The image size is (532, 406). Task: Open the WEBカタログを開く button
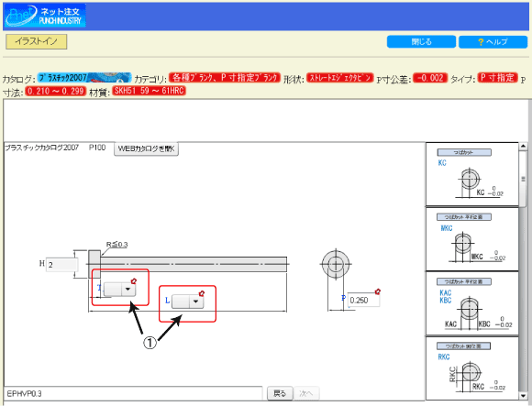coord(146,148)
